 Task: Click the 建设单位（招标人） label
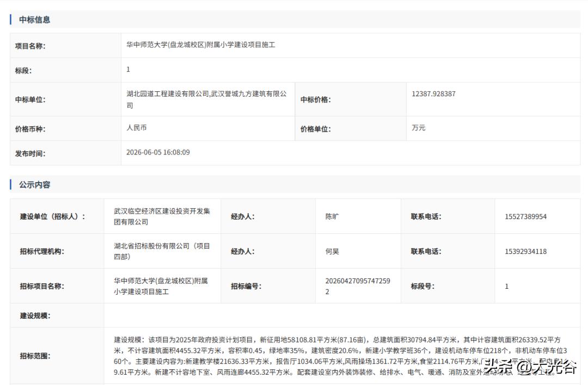click(52, 216)
